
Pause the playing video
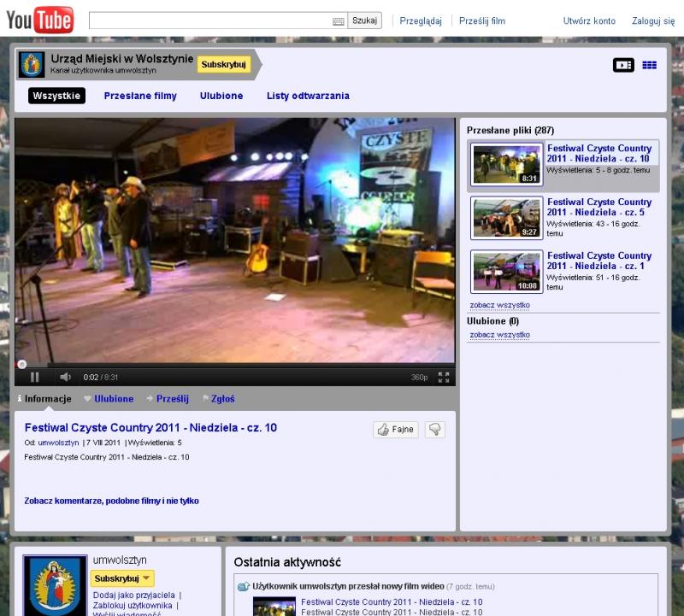(x=34, y=377)
